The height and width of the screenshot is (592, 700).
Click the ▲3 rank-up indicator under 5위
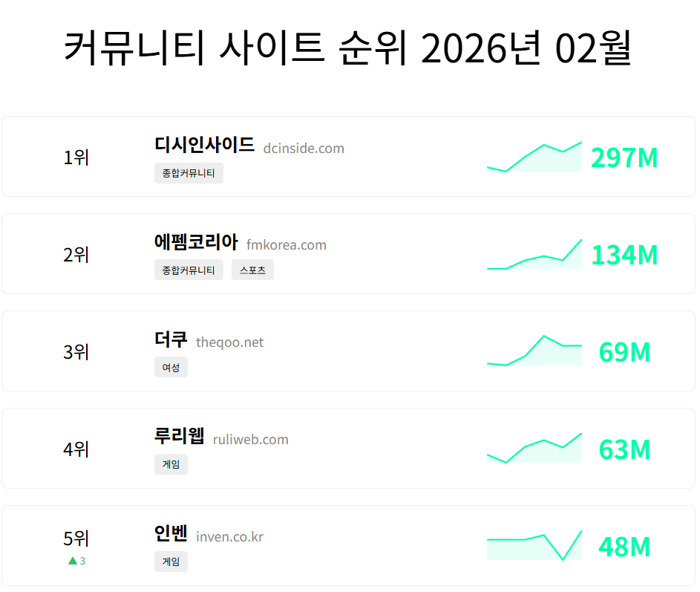[x=76, y=561]
